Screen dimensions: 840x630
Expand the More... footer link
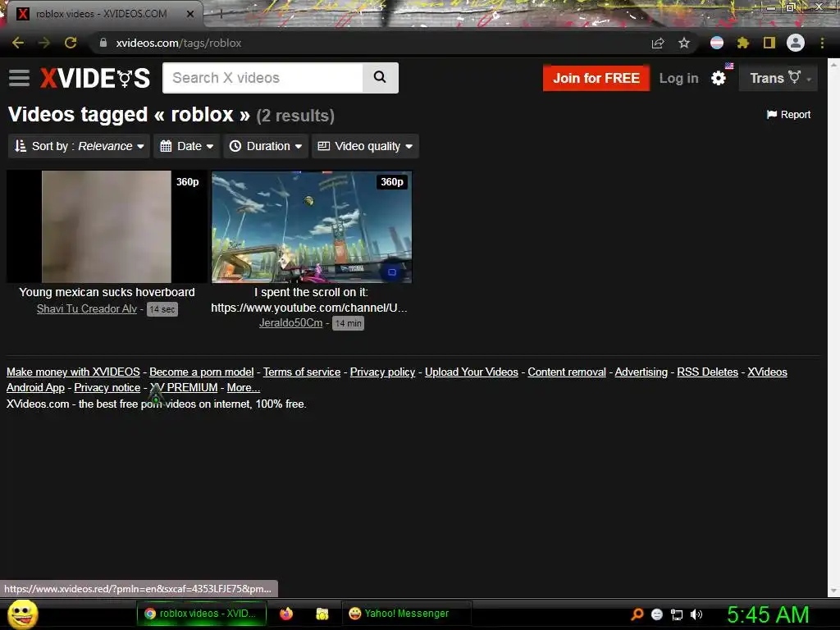click(243, 387)
